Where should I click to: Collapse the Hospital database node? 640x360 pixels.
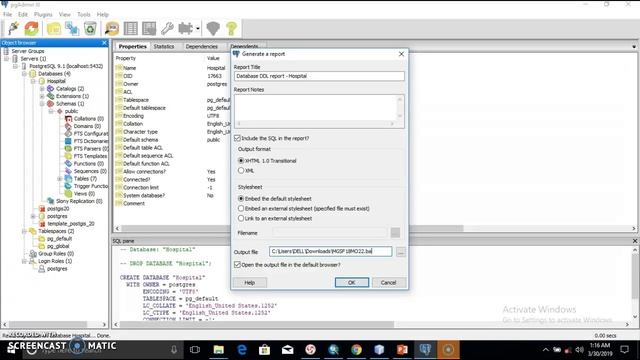click(33, 81)
